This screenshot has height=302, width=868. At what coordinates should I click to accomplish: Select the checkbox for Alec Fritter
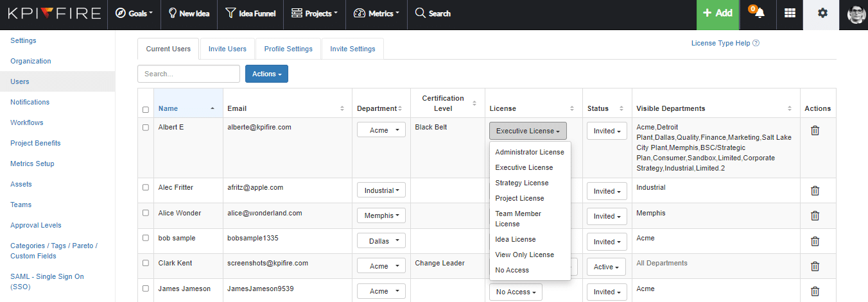(x=145, y=188)
